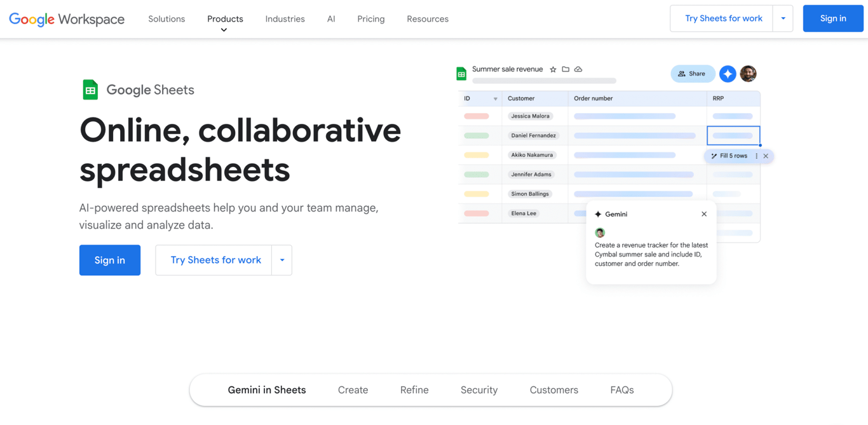The height and width of the screenshot is (425, 868).
Task: Switch to the Security section tab
Action: click(478, 389)
